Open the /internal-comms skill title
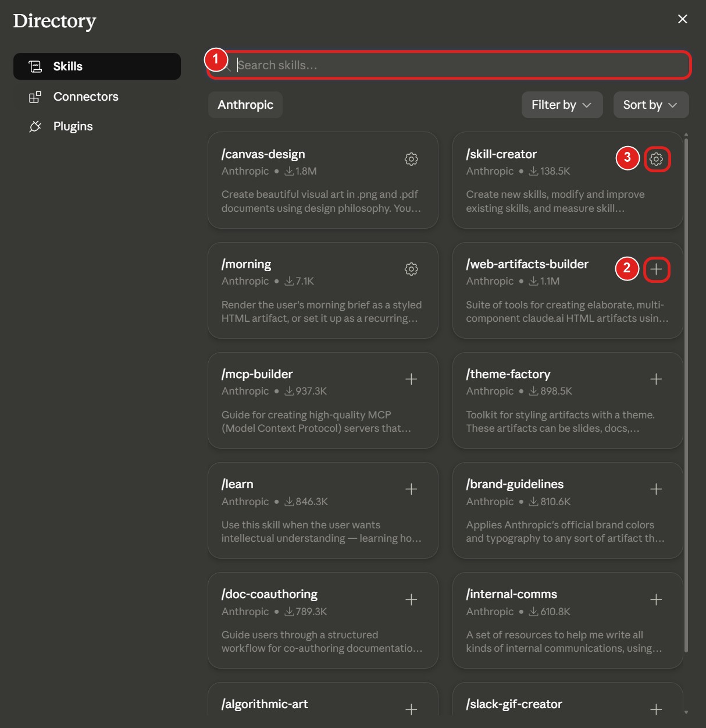 point(511,594)
